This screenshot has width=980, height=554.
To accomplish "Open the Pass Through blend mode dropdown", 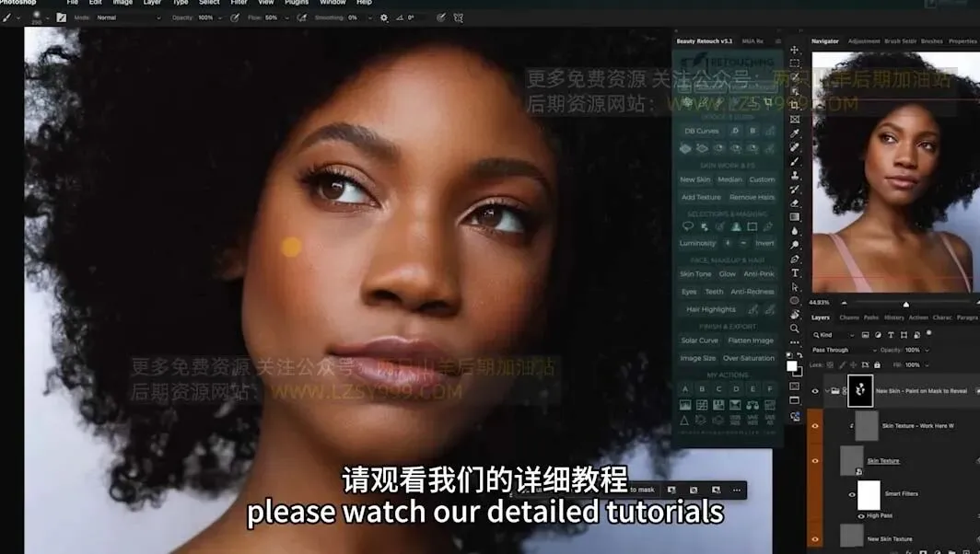I will pos(844,350).
